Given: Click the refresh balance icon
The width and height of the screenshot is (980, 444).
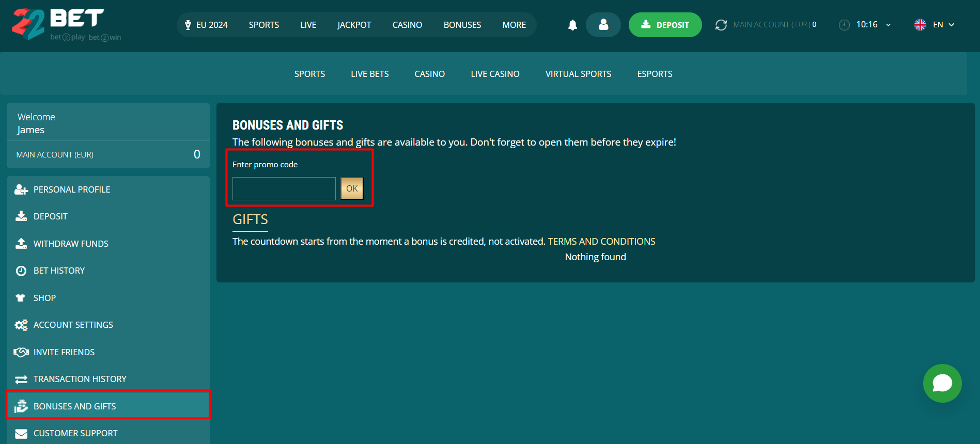Looking at the screenshot, I should (721, 25).
